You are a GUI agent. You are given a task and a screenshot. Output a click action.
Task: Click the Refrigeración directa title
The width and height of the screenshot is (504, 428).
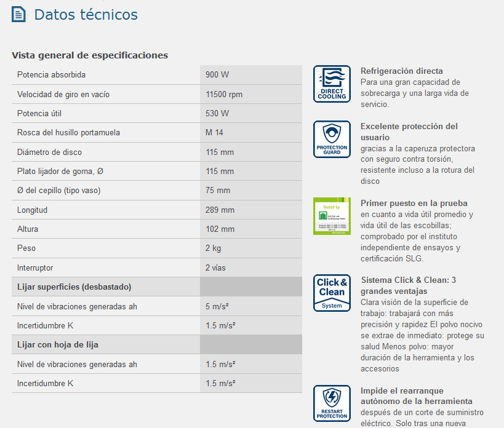tap(401, 71)
